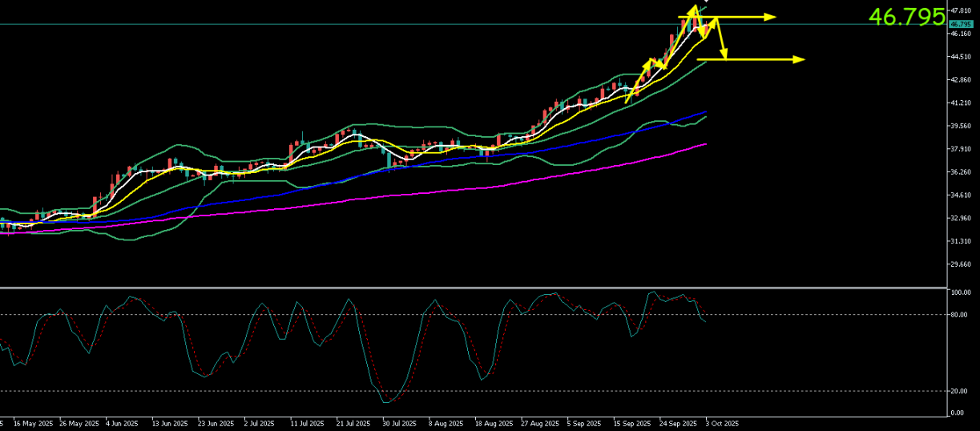The height and width of the screenshot is (431, 980).
Task: Click the upper yellow horizontal arrow's arrowhead
Action: 771,17
